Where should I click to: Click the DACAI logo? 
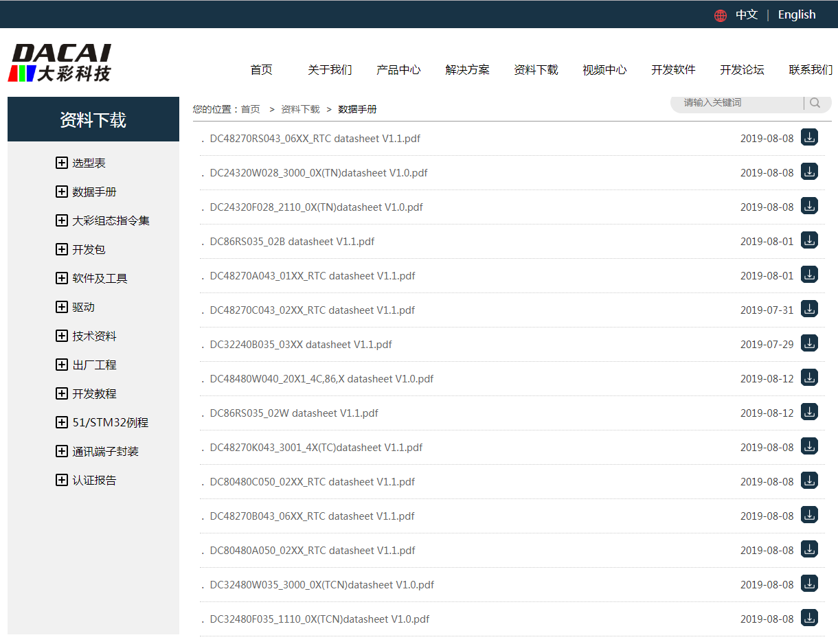coord(60,63)
